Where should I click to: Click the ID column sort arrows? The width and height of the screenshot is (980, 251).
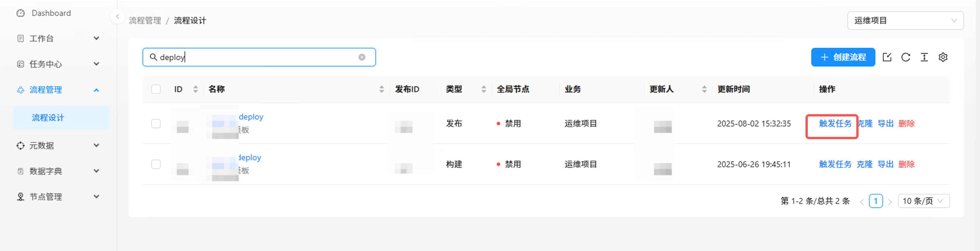(195, 89)
